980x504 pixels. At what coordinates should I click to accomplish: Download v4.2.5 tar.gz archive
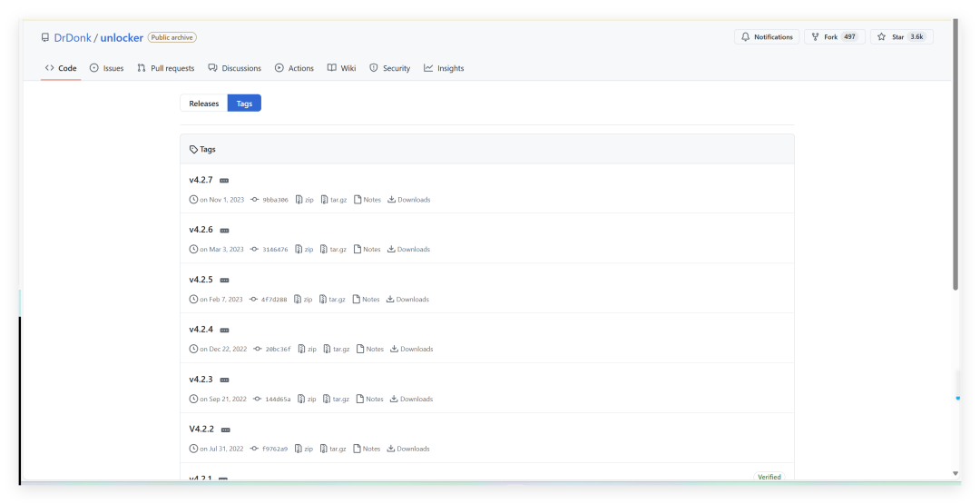point(332,300)
